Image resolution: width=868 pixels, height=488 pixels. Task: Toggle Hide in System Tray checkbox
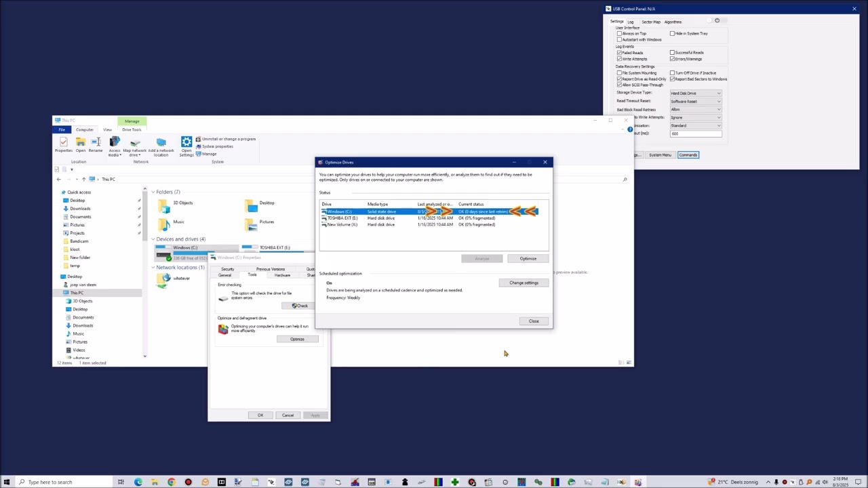[673, 33]
